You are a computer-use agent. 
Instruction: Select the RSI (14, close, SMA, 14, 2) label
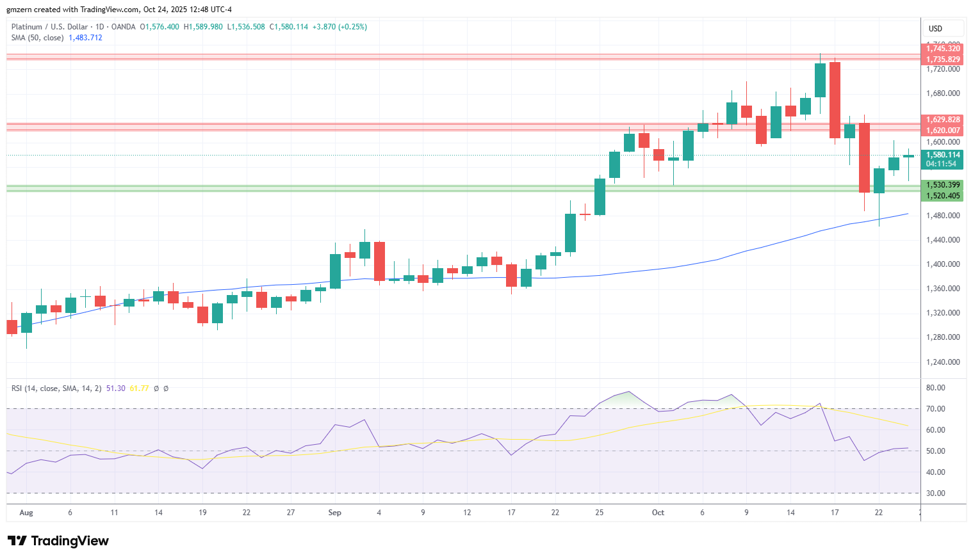(x=56, y=388)
